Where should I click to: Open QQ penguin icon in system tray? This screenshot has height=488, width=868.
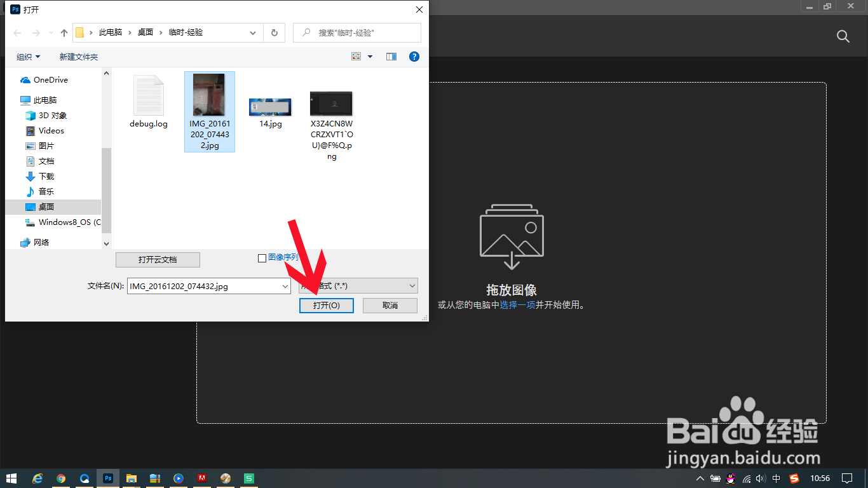pos(730,478)
